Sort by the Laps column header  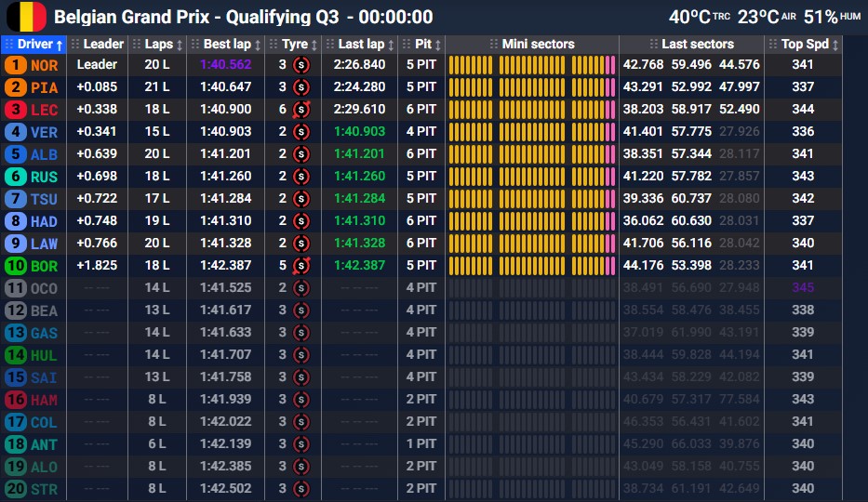tap(158, 45)
